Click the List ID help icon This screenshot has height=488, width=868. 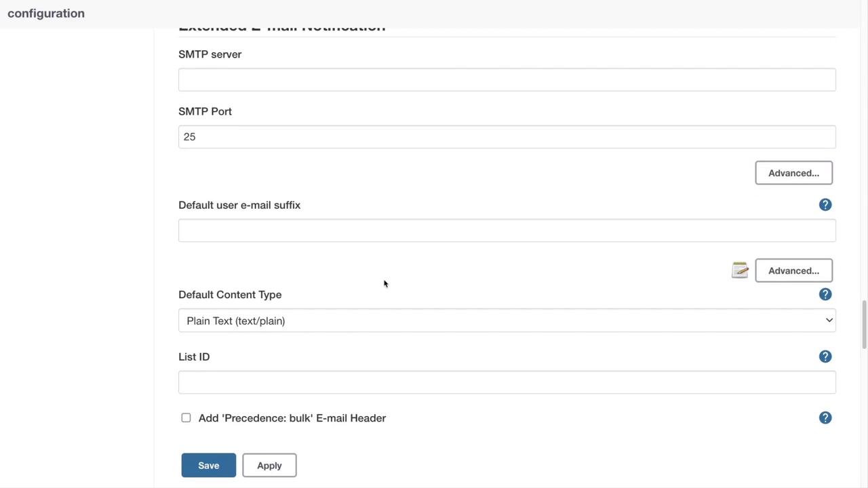coord(825,357)
